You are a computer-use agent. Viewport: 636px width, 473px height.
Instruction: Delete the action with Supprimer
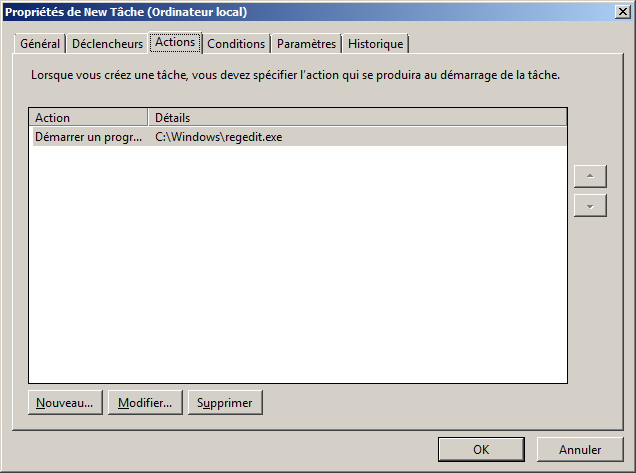(x=225, y=403)
